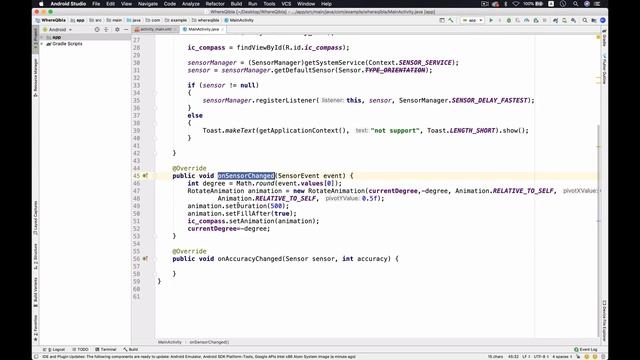
Task: Click the WhereQibla breadcrumb in navigation bar
Action: [51, 20]
